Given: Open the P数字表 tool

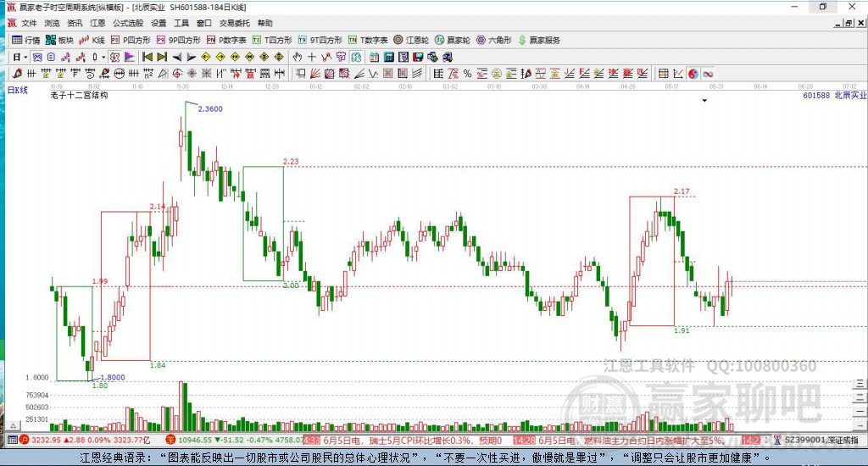Looking at the screenshot, I should click(x=226, y=40).
